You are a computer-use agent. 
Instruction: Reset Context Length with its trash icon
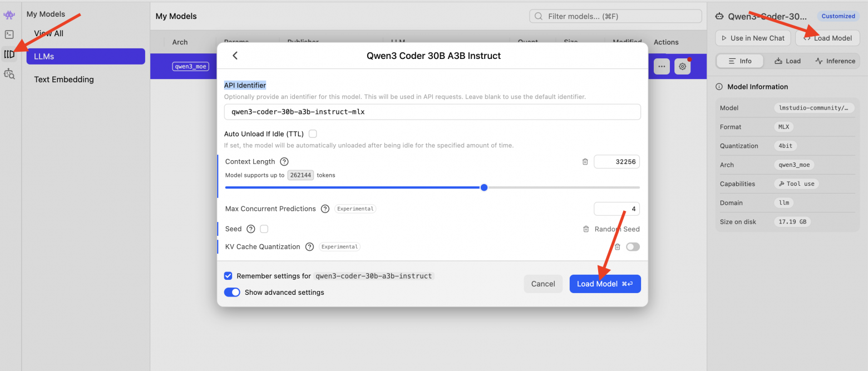pos(585,162)
